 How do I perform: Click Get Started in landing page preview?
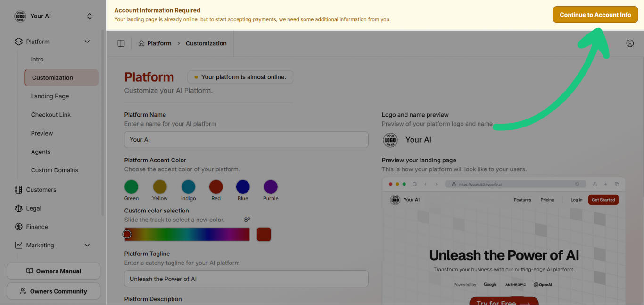pos(603,200)
